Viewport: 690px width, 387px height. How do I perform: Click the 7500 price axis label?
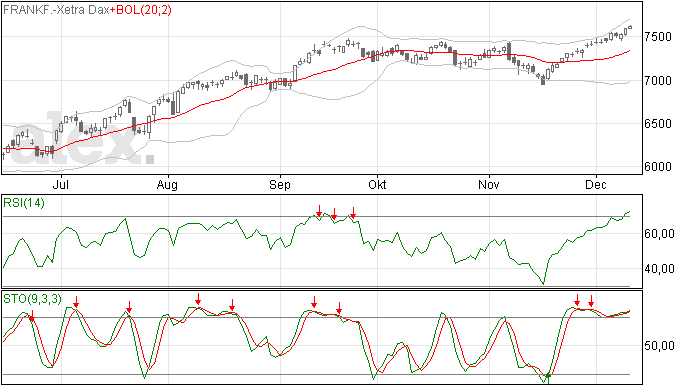click(658, 37)
